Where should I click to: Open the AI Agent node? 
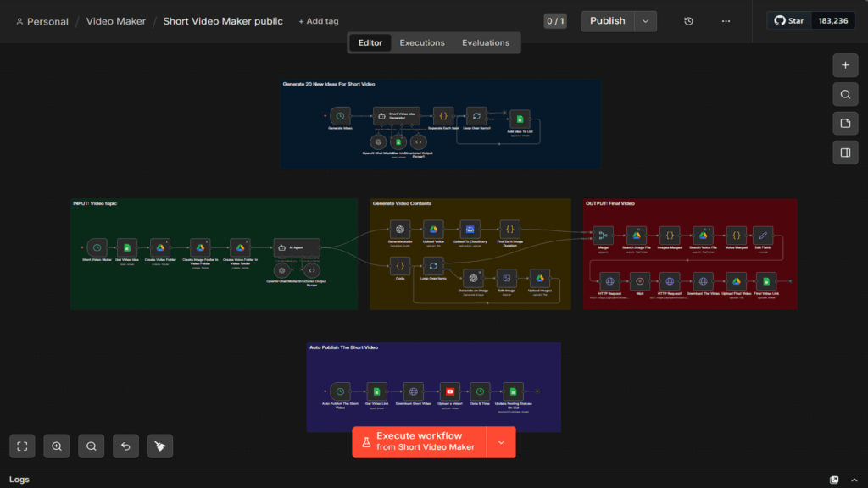298,247
